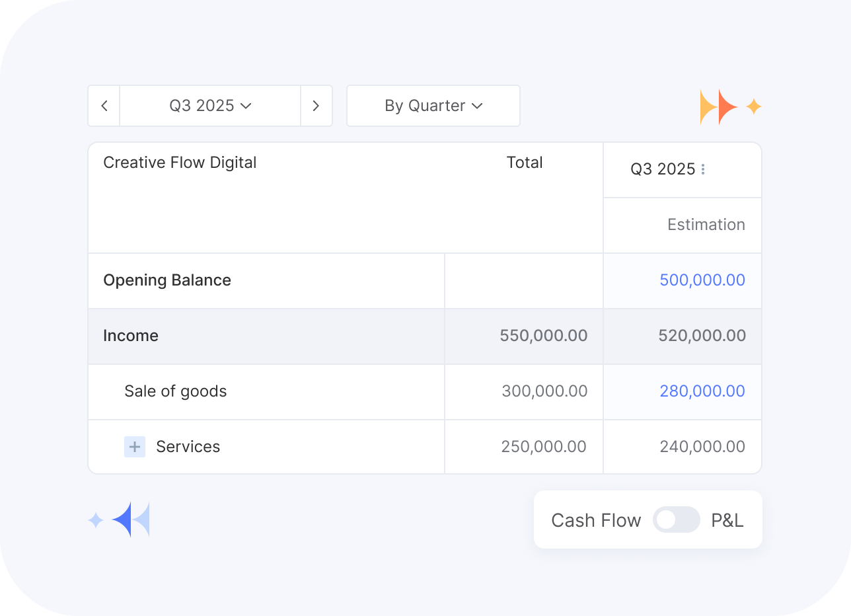The height and width of the screenshot is (616, 851).
Task: Click the three-dot menu beside Q3 2025
Action: coord(702,170)
